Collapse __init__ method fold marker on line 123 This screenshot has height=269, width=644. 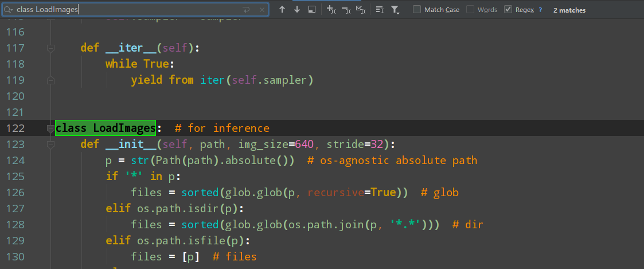pos(51,144)
